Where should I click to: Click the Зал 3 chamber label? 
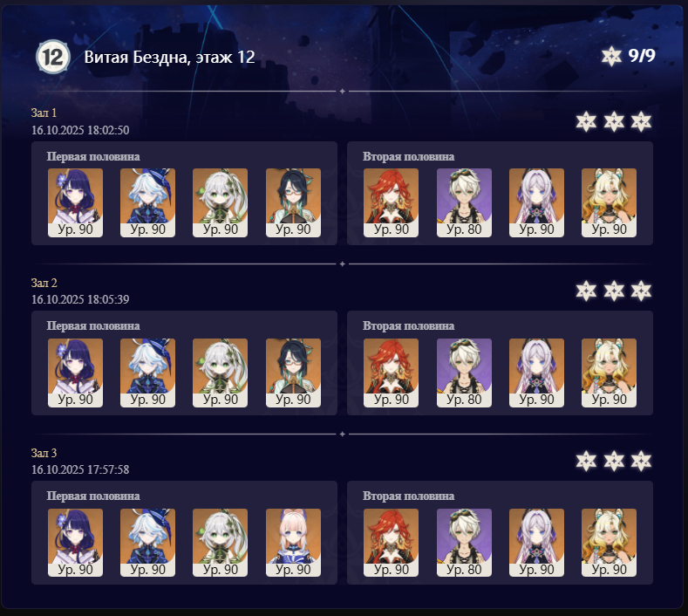click(x=44, y=453)
